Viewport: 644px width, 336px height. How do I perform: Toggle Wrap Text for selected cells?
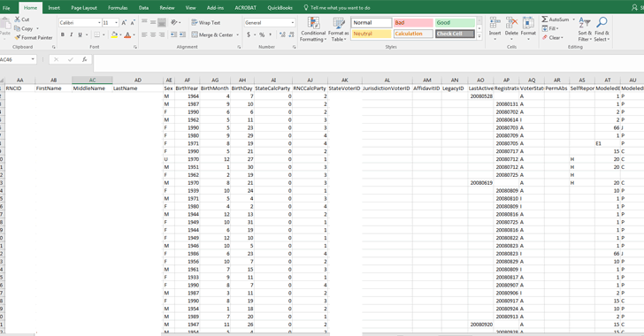point(206,23)
